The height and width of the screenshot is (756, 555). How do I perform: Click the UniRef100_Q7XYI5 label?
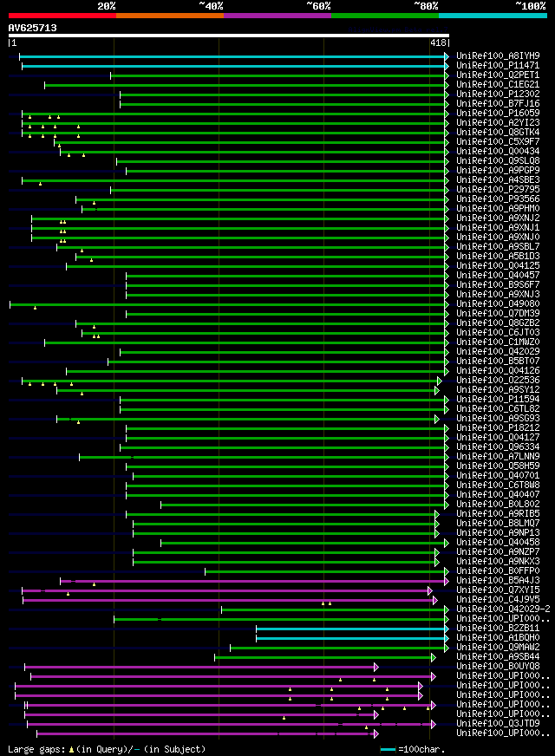[x=498, y=590]
